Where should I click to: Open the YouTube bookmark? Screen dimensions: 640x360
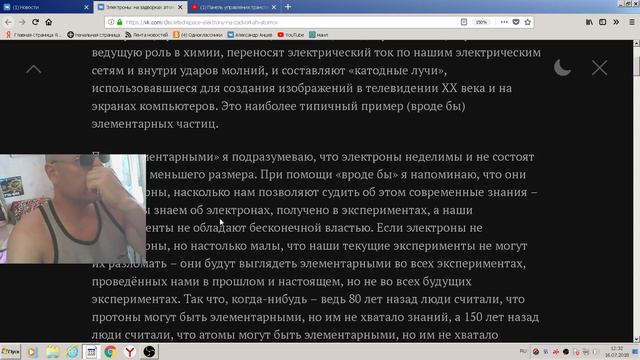291,35
